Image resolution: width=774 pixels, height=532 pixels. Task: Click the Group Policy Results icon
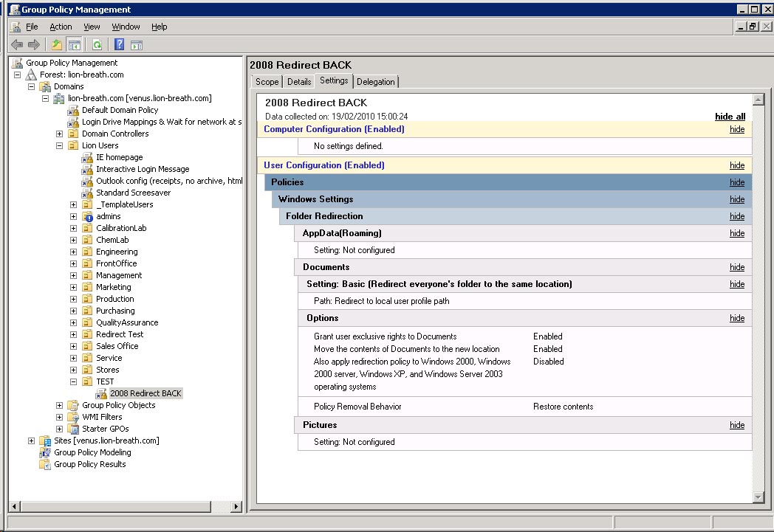coord(45,464)
